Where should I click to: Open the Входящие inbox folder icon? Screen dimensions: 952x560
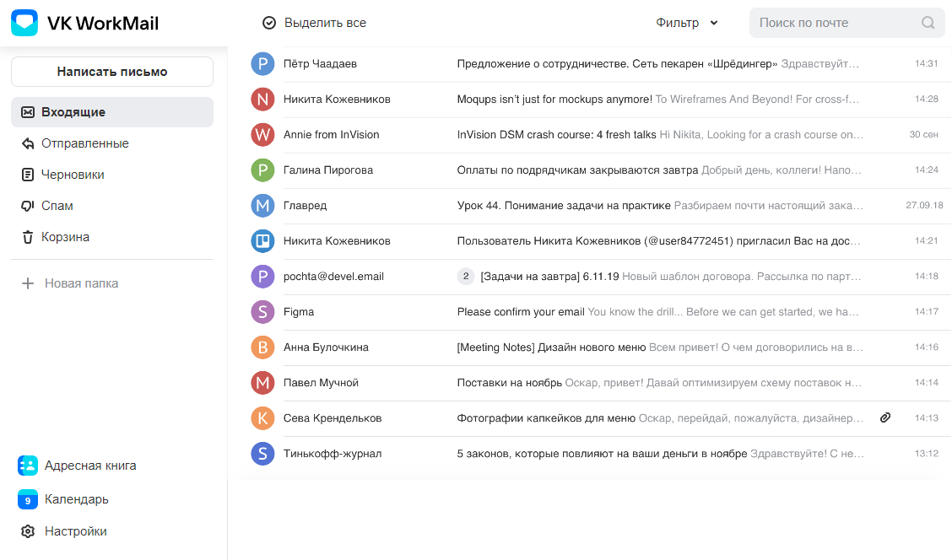point(26,111)
